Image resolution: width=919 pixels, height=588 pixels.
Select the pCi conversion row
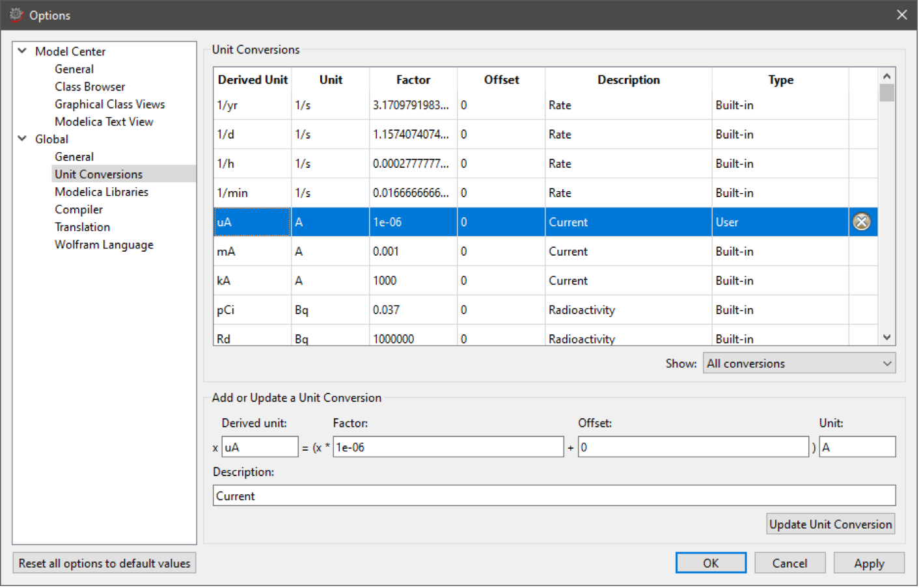click(x=546, y=310)
